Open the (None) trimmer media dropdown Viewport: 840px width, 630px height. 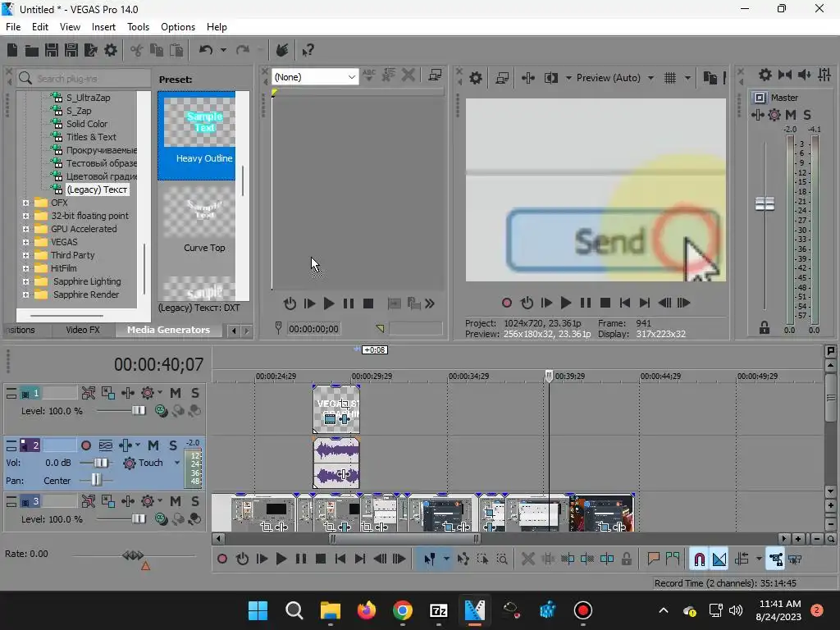point(314,77)
